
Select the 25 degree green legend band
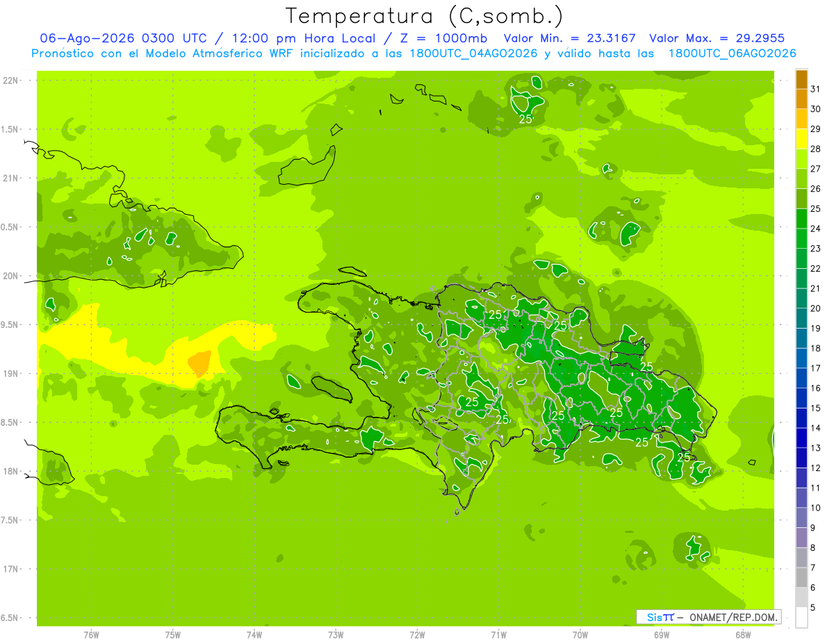tap(801, 199)
